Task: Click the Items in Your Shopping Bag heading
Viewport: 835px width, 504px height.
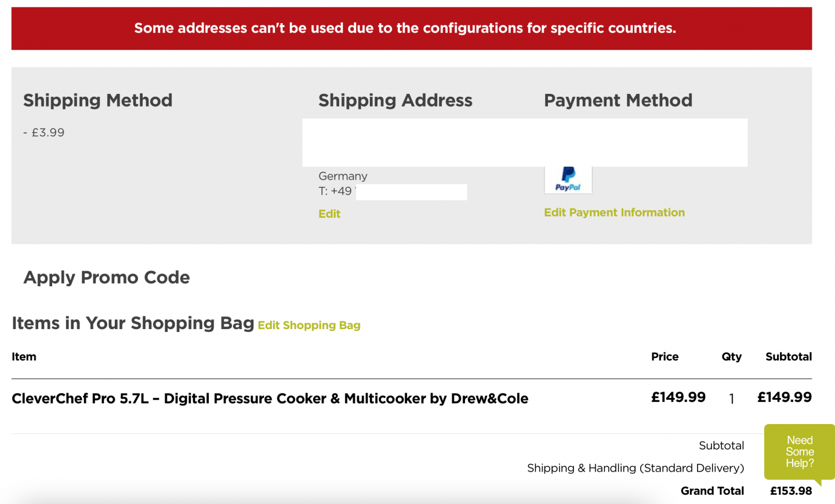Action: click(x=133, y=323)
